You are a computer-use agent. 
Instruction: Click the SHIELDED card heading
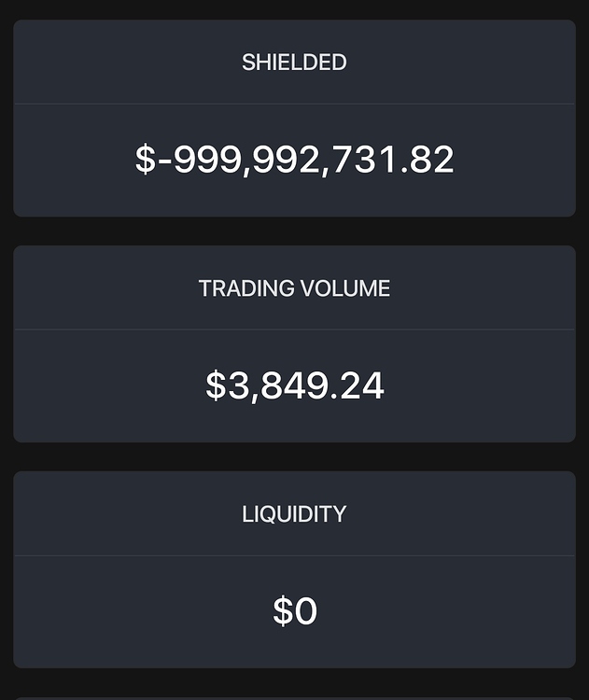point(294,63)
